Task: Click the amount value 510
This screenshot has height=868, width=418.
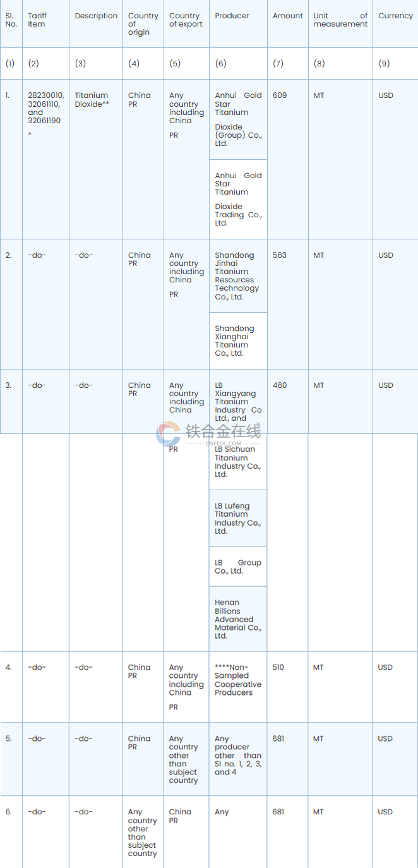Action: [279, 667]
